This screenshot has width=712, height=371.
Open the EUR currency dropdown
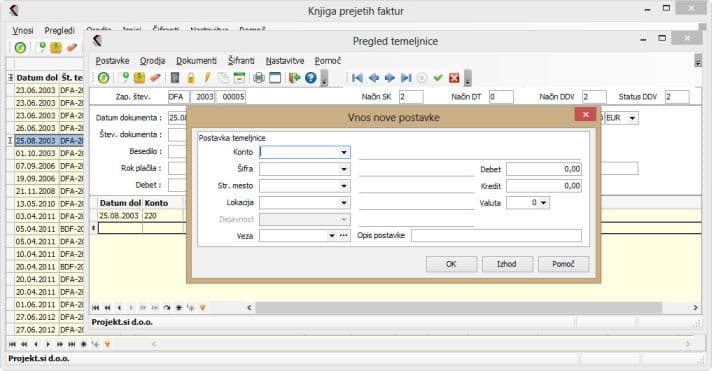[x=632, y=118]
